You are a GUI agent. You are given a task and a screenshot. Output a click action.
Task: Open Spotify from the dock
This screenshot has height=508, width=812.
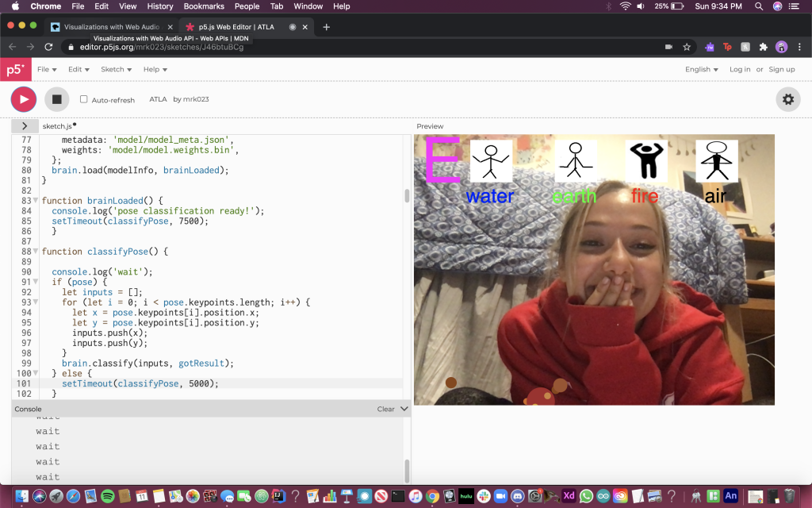pos(109,496)
